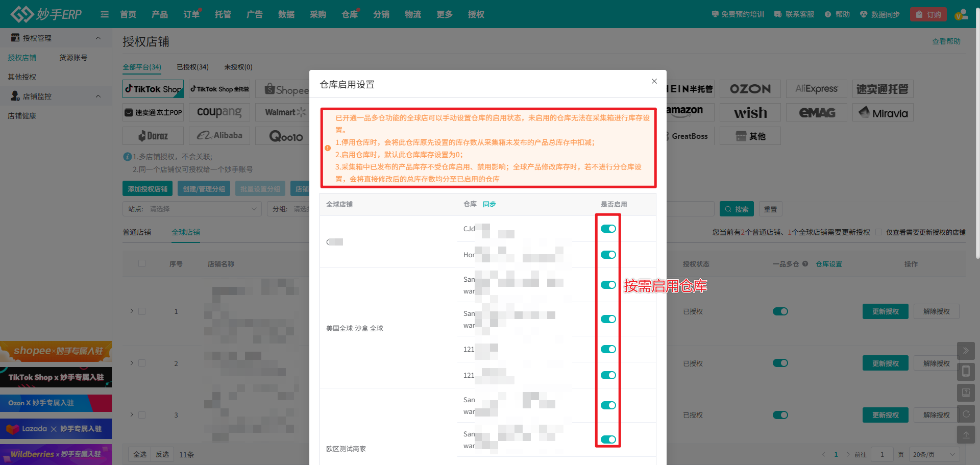Toggle second 121 warehouse switch

[608, 375]
